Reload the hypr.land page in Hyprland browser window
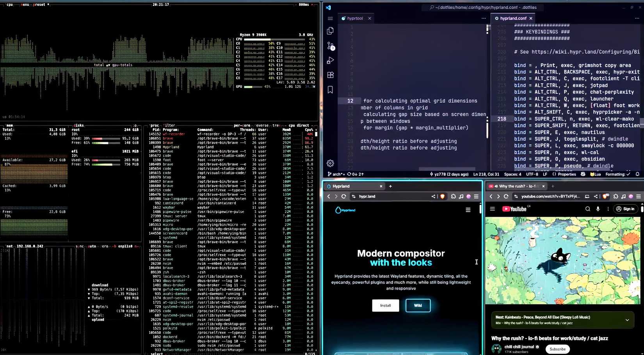644x355 pixels. 343,196
